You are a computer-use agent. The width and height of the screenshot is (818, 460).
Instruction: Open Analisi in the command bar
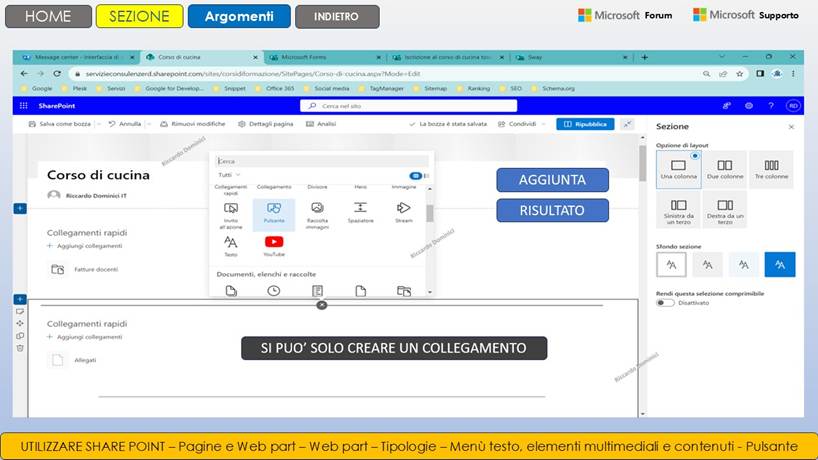[x=321, y=124]
